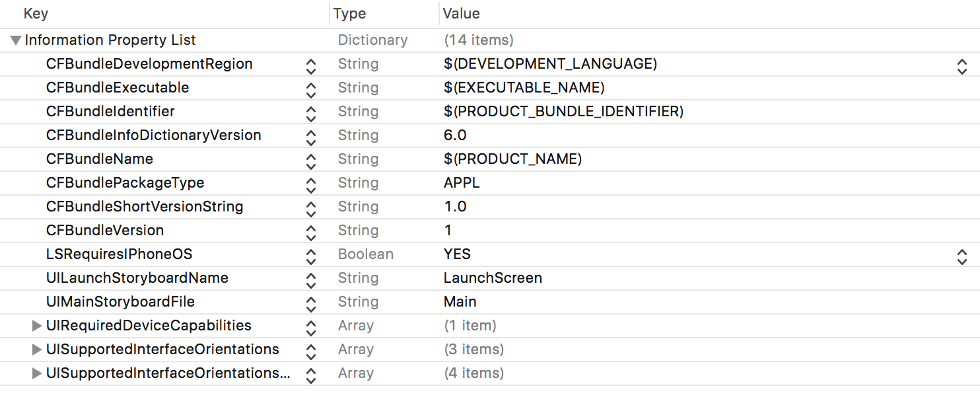Click the Value column header
The image size is (980, 415).
(x=462, y=13)
